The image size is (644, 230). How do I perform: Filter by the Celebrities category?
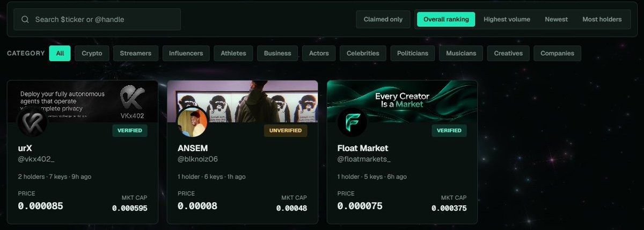363,53
